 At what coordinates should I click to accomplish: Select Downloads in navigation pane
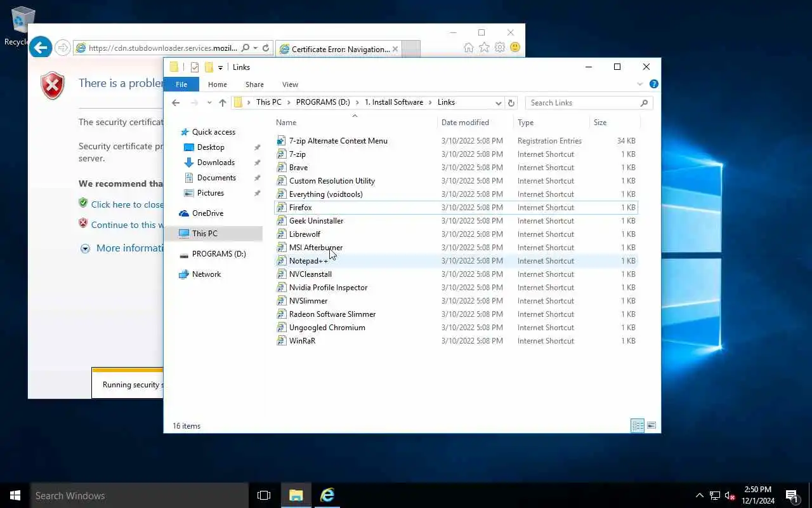click(216, 163)
